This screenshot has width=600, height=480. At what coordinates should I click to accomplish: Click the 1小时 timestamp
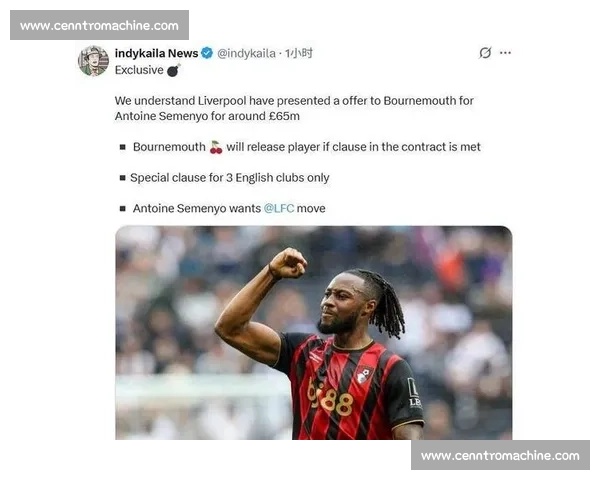(299, 53)
